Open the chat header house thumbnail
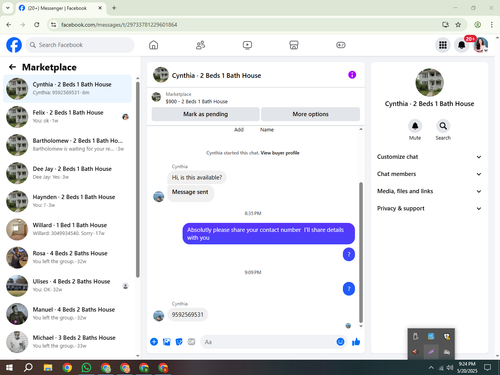The image size is (500, 375). pyautogui.click(x=161, y=75)
